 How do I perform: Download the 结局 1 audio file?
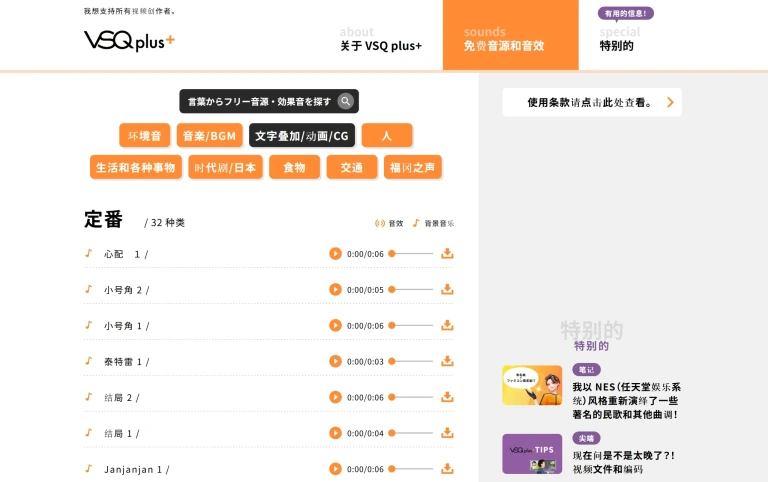tap(447, 433)
